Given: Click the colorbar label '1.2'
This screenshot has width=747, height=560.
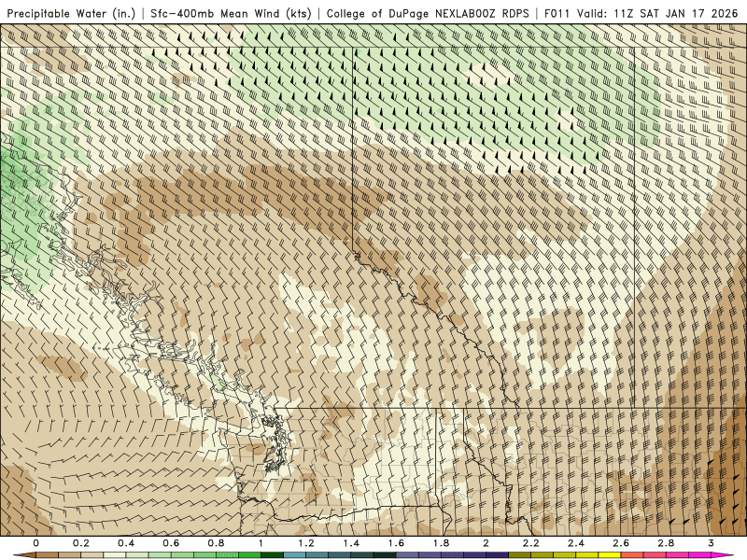Looking at the screenshot, I should click(306, 543).
